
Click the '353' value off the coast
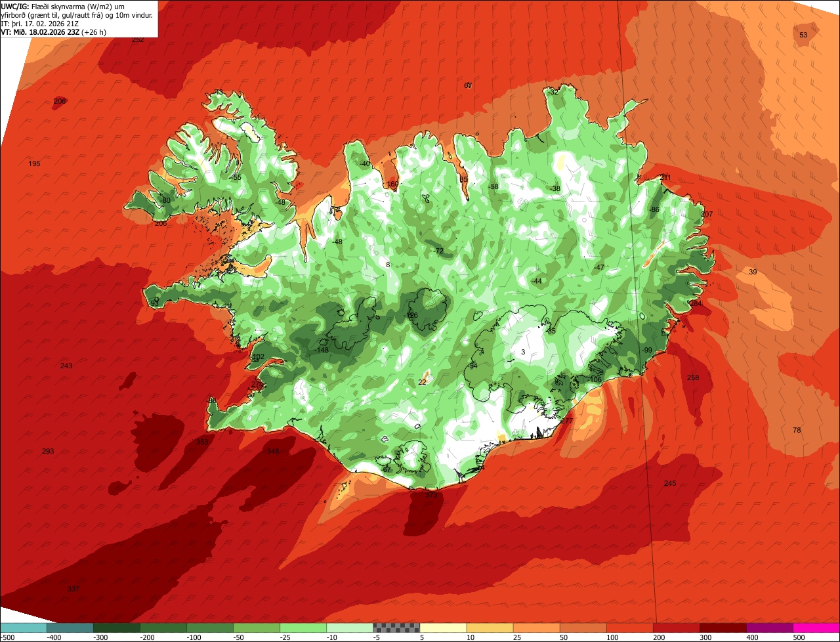(202, 442)
